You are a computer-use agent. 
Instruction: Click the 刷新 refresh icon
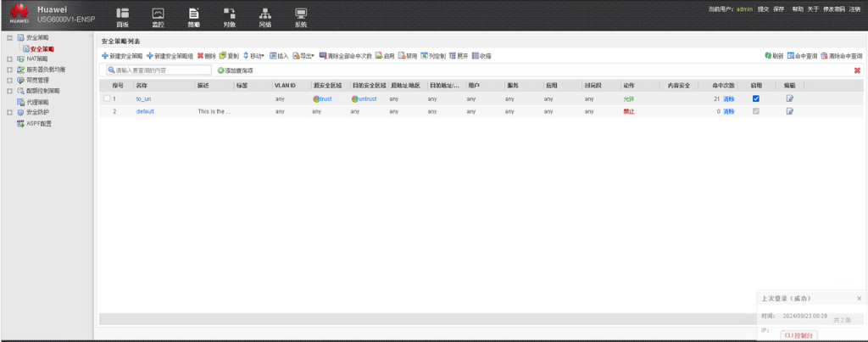[x=773, y=56]
